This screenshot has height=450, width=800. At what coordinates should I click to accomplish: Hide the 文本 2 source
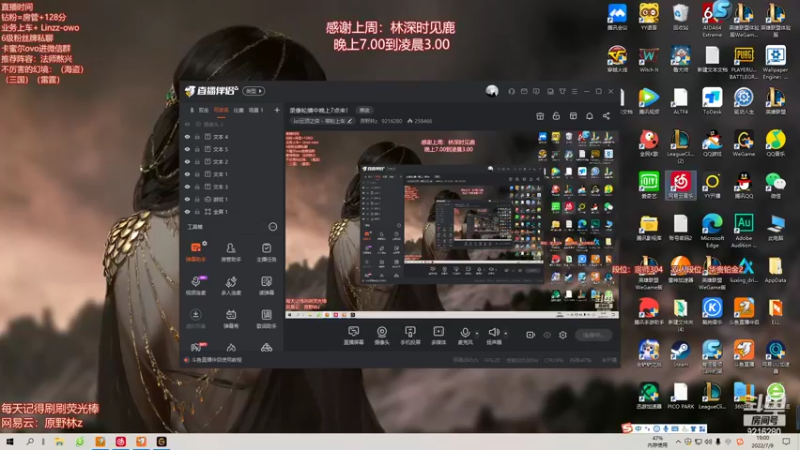(x=187, y=162)
